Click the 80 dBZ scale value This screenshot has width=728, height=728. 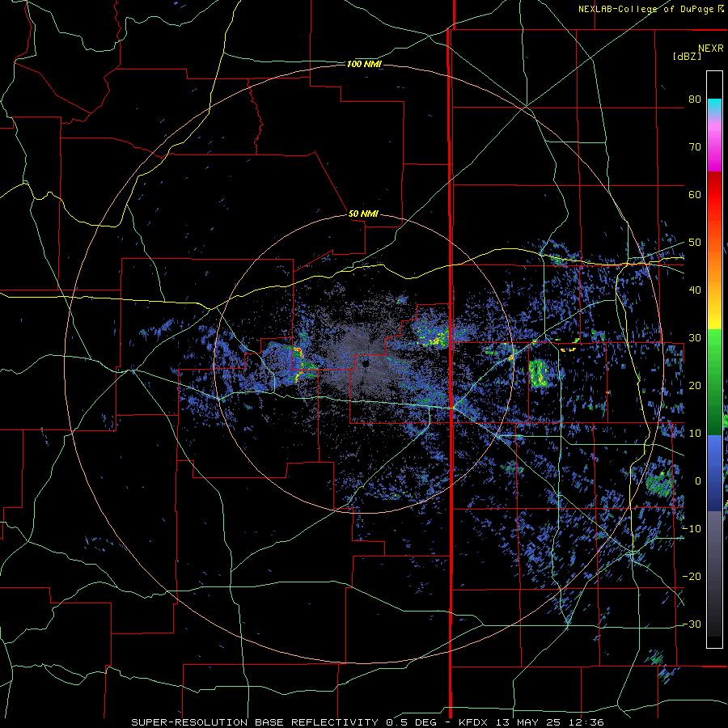(x=695, y=99)
